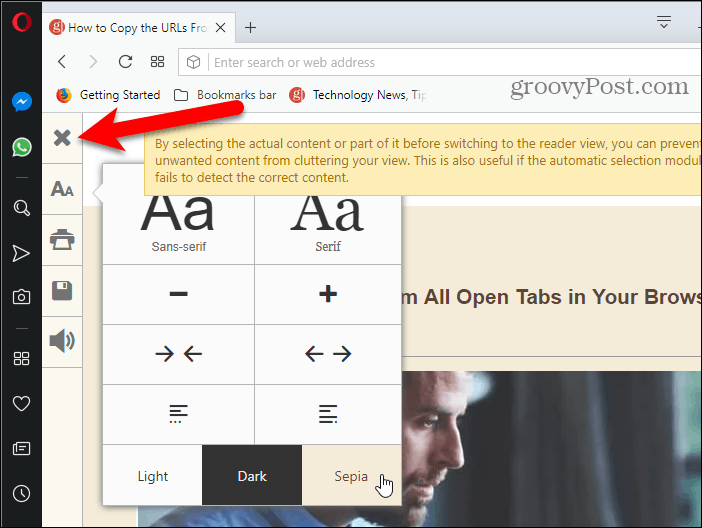
Task: Open Facebook Messenger in the sidebar
Action: [21, 102]
